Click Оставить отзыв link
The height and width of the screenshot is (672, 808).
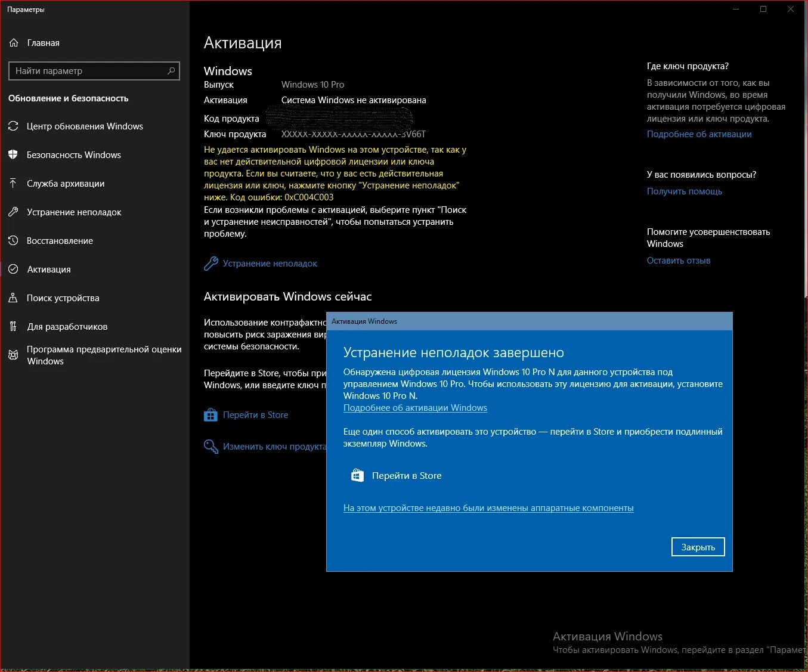679,261
